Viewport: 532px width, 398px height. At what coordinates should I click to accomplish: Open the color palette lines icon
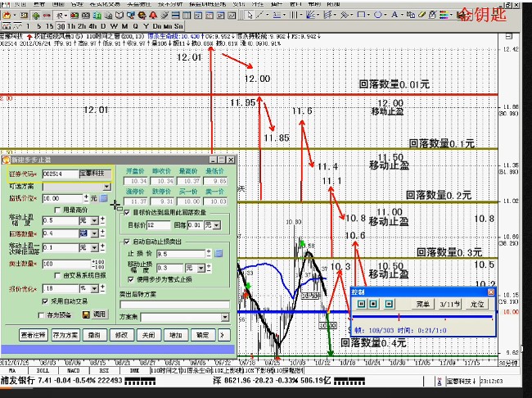(444, 15)
